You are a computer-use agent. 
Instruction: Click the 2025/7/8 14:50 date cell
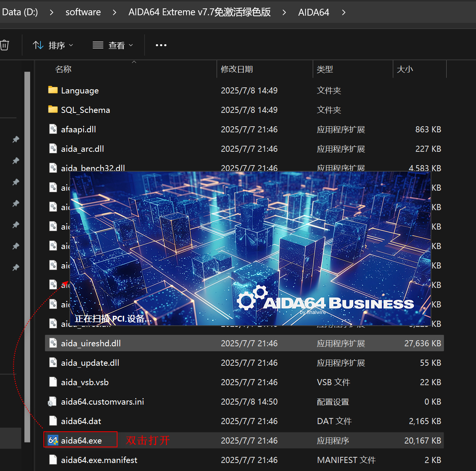(x=249, y=402)
